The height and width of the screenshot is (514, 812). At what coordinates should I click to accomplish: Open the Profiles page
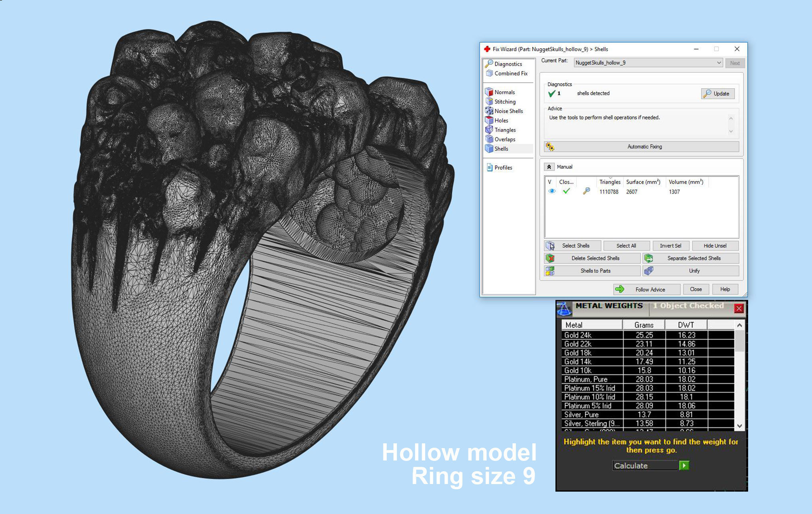point(503,168)
